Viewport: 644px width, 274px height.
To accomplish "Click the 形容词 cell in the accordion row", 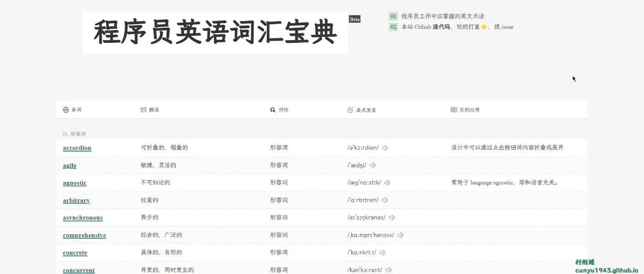I will [279, 148].
